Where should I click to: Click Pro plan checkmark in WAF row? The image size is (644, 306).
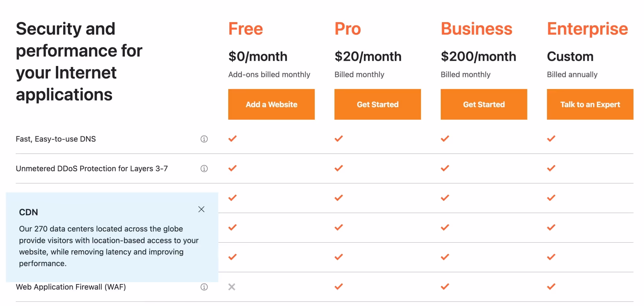click(x=339, y=287)
